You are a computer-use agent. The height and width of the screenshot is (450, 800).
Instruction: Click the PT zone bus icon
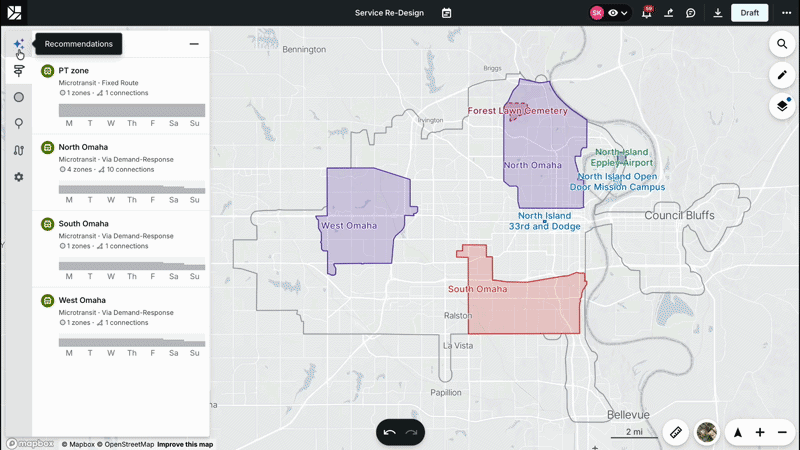coord(47,71)
